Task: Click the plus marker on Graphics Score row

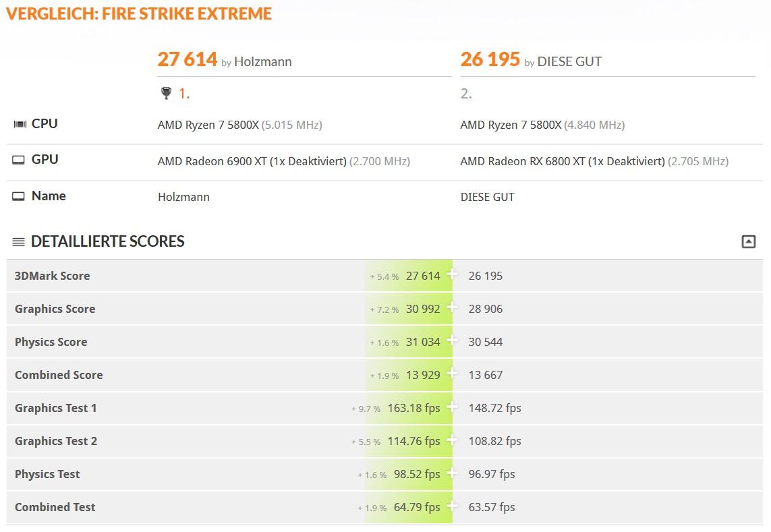Action: click(x=451, y=307)
